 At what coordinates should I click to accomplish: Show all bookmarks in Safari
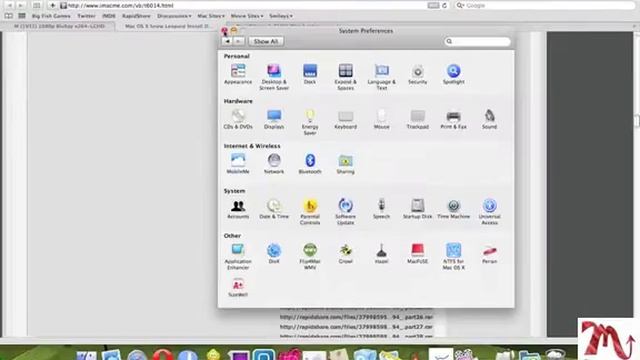[9, 16]
